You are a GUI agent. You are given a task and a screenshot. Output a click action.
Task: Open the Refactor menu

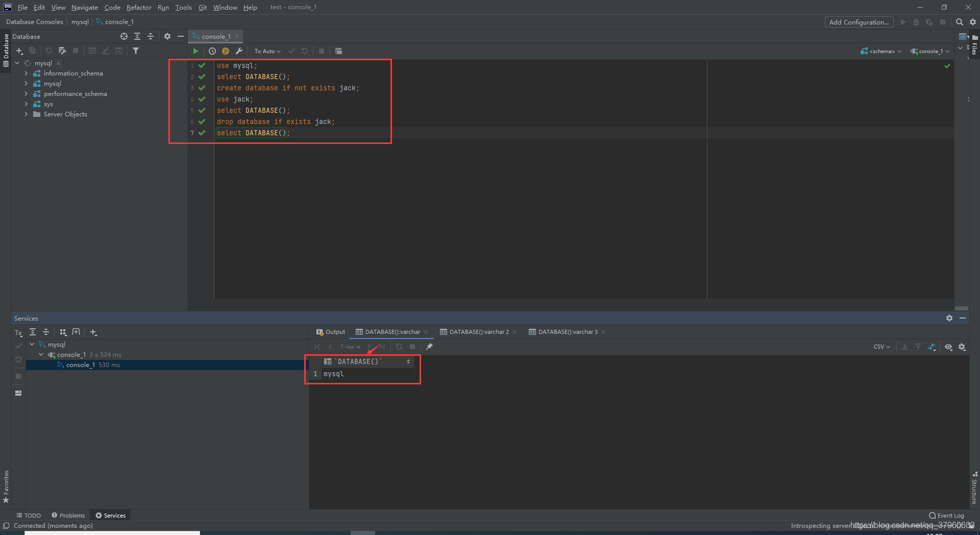click(x=139, y=7)
